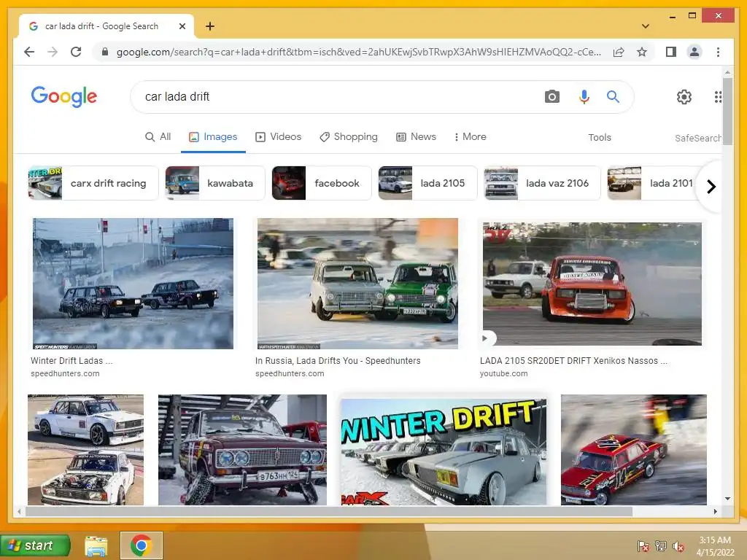Open Action Center flag tray icon

point(643,546)
